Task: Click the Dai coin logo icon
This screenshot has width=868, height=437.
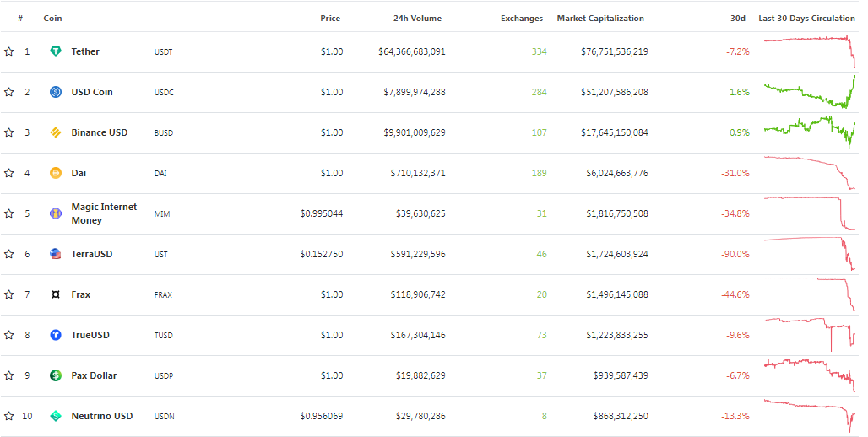Action: [56, 173]
